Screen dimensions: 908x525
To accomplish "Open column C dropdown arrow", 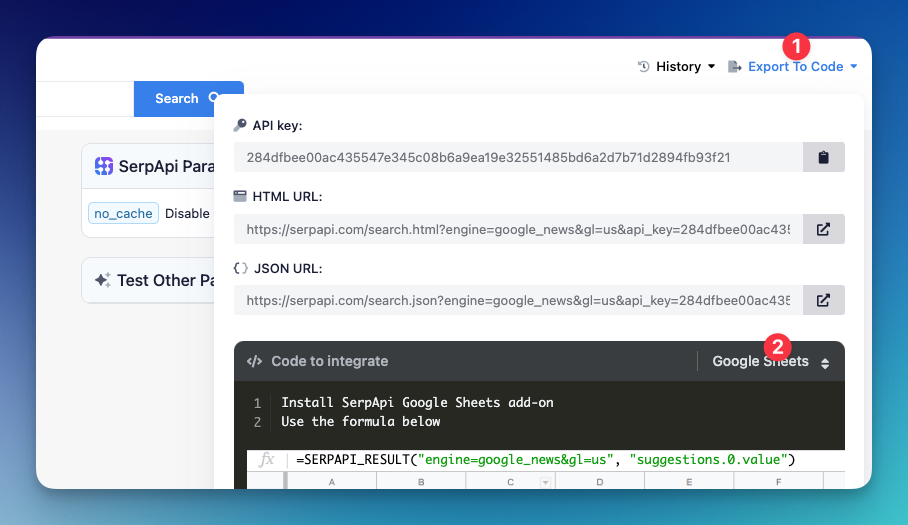I will (x=545, y=482).
